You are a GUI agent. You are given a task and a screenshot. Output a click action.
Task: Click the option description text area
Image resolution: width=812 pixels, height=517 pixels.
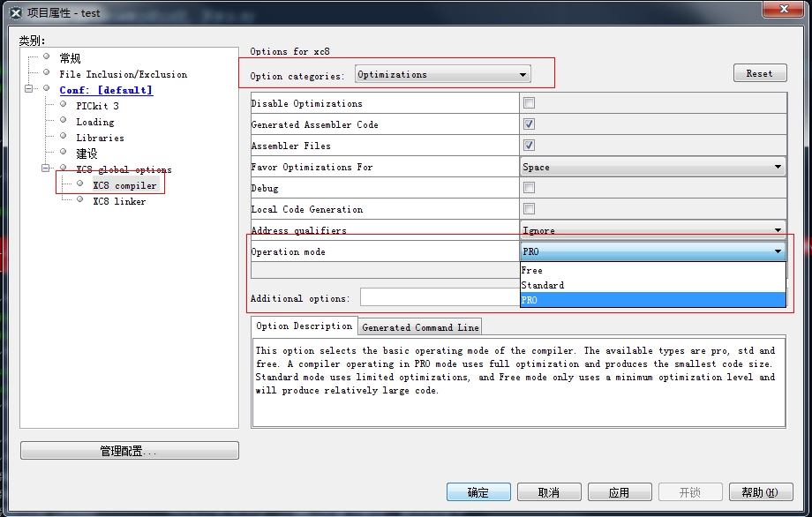coord(519,382)
